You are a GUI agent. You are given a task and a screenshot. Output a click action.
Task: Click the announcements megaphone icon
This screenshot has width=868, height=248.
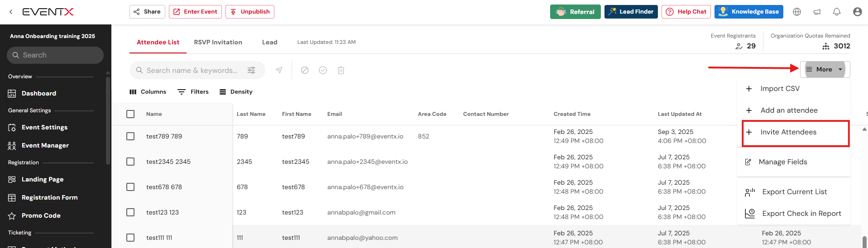pyautogui.click(x=817, y=12)
